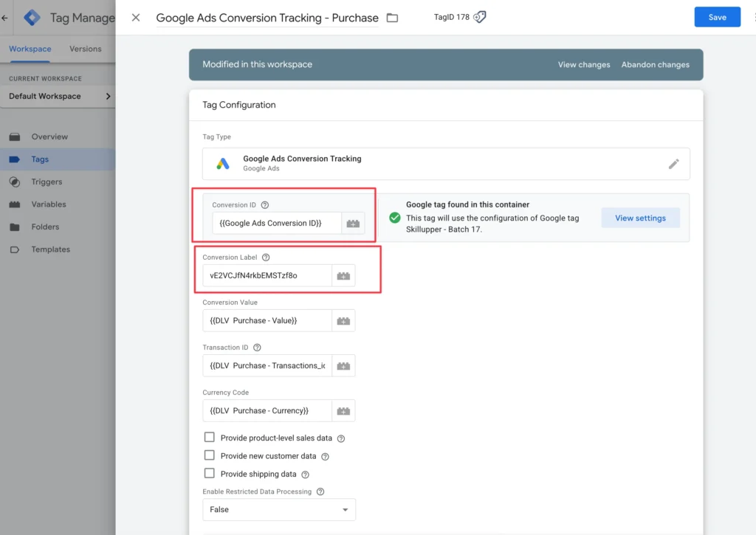
Task: Click the Triggers icon in the sidebar
Action: [15, 182]
